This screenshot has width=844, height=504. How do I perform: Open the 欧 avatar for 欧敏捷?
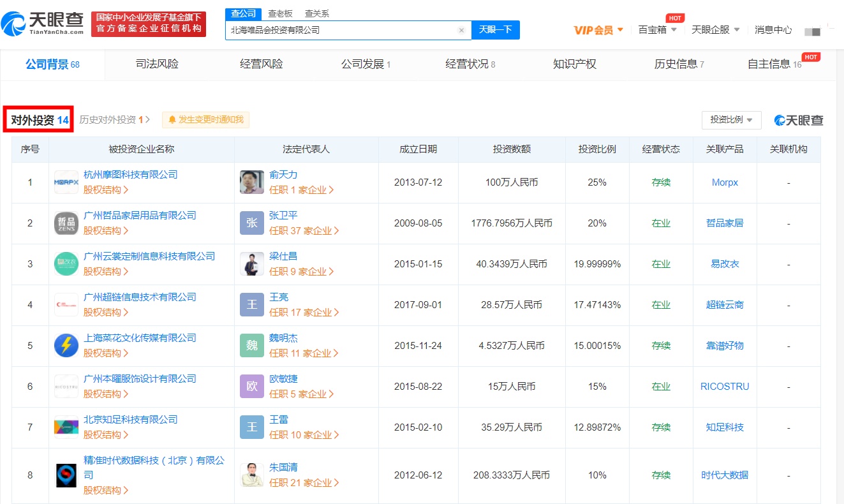click(x=252, y=387)
